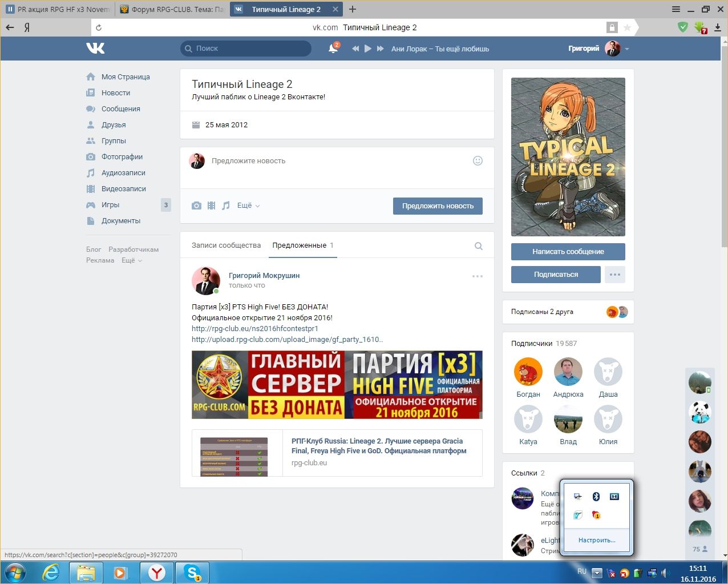Click the VK logo in the header

pos(95,49)
